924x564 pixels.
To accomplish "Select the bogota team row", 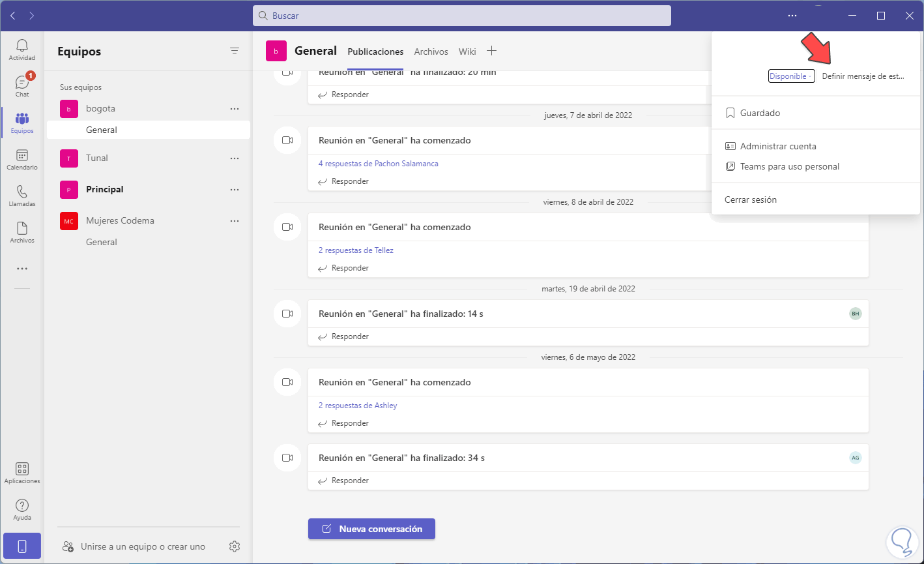I will [x=149, y=108].
